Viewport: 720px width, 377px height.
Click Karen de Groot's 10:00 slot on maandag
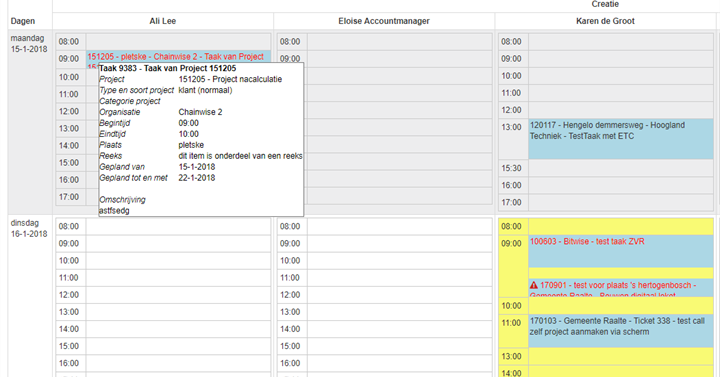point(621,76)
